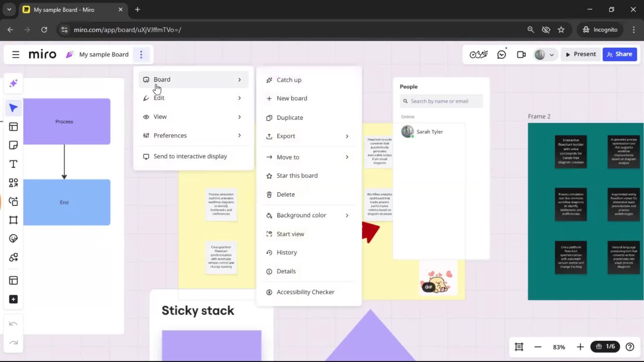Open a new browser tab
The width and height of the screenshot is (644, 362).
[x=138, y=9]
